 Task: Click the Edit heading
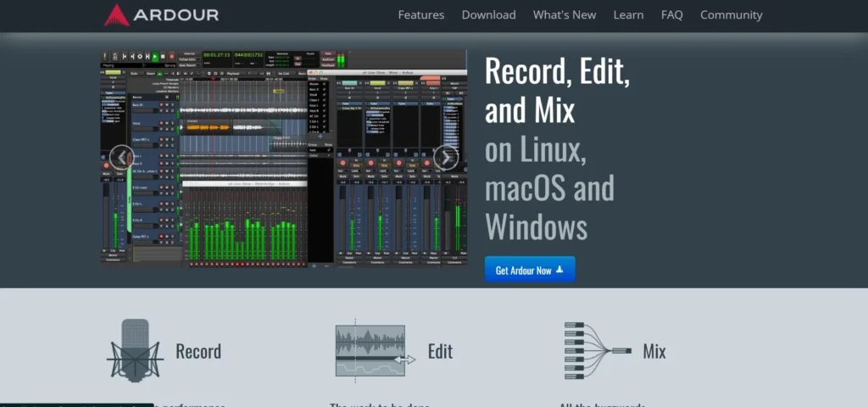[440, 351]
